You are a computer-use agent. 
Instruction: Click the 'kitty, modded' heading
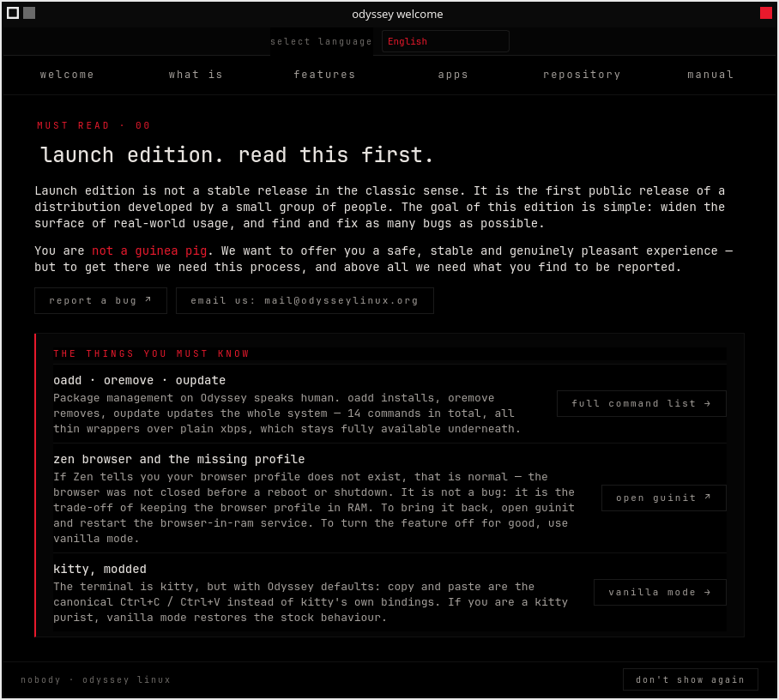[100, 570]
